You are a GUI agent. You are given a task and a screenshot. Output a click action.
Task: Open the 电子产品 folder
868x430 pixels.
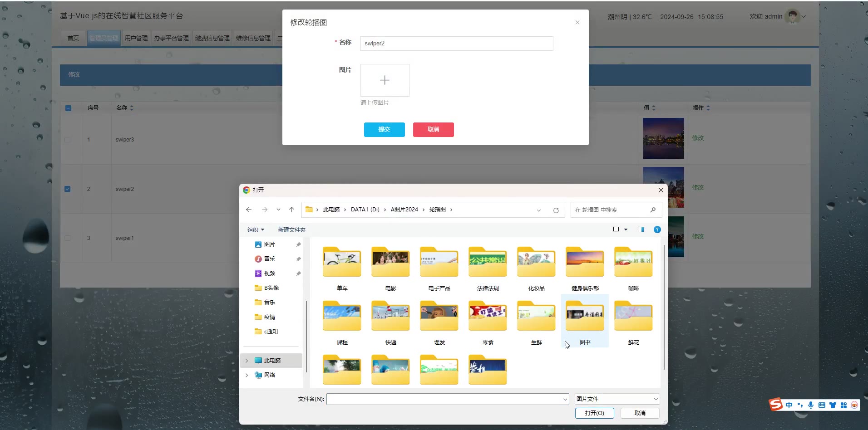coord(439,269)
